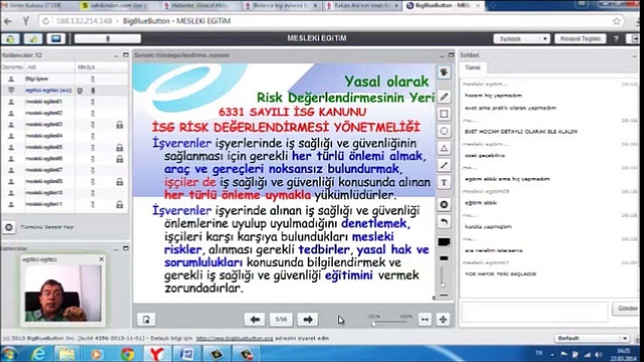Go to the next slide
Screen dimensions: 644x362
308,319
